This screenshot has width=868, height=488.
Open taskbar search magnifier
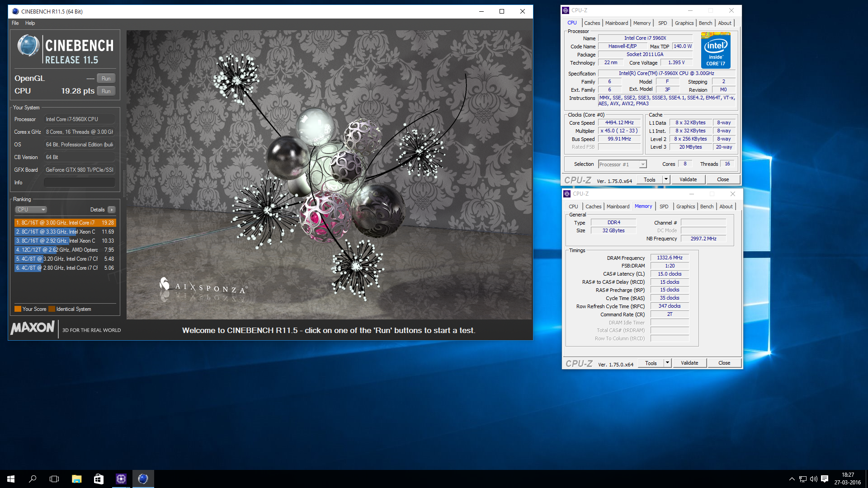pyautogui.click(x=33, y=479)
